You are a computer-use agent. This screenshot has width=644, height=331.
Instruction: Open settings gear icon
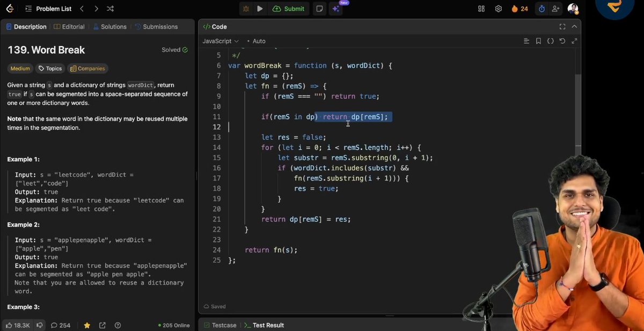[499, 9]
